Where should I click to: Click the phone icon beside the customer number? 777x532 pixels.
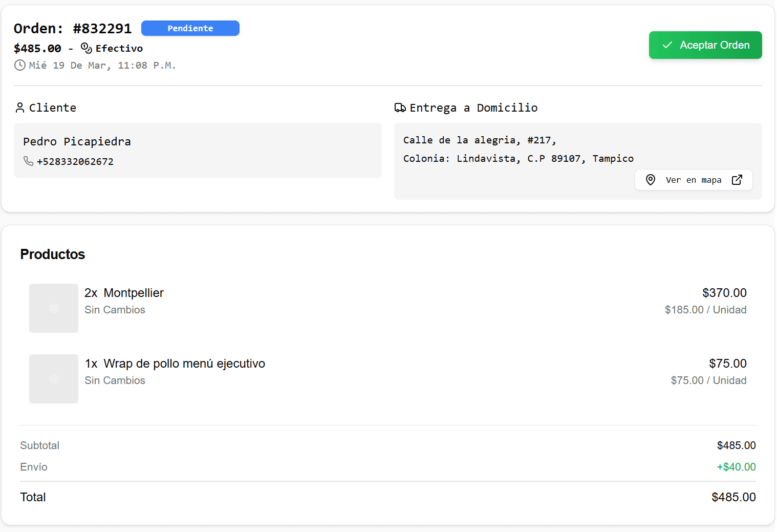coord(29,161)
